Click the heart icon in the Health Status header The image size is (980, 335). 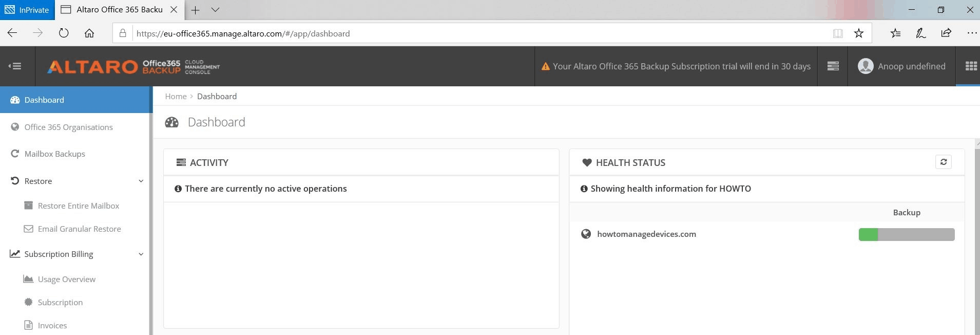pyautogui.click(x=587, y=162)
